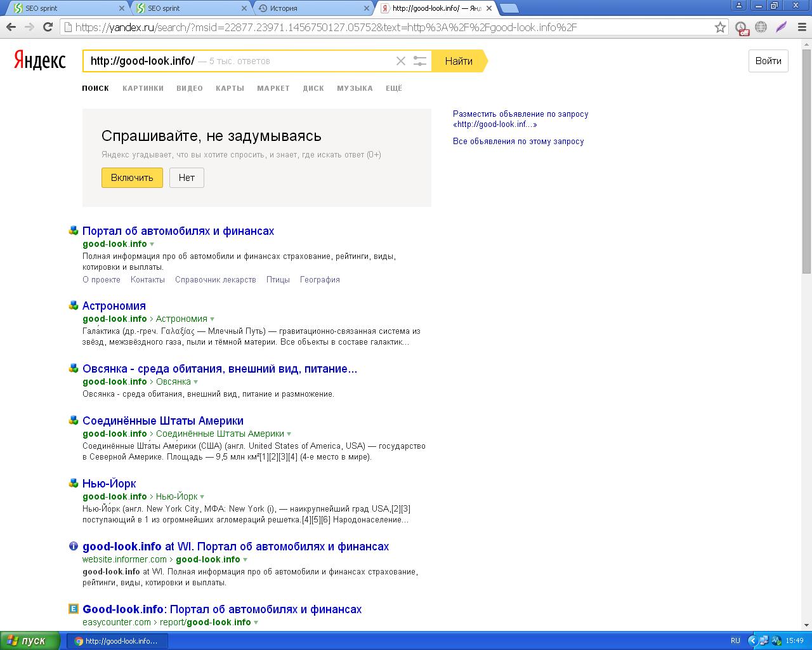Image resolution: width=812 pixels, height=650 pixels.
Task: Open Овсянка - среда обитания result link
Action: coord(219,369)
